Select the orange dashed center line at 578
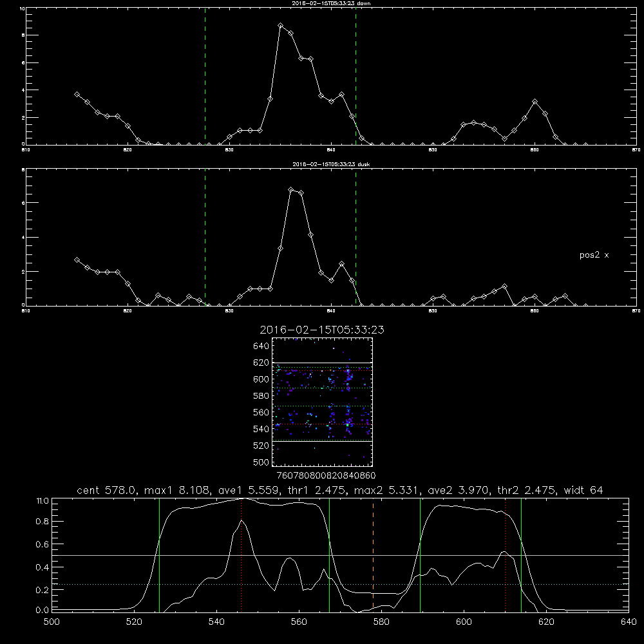The image size is (644, 644). tap(373, 554)
